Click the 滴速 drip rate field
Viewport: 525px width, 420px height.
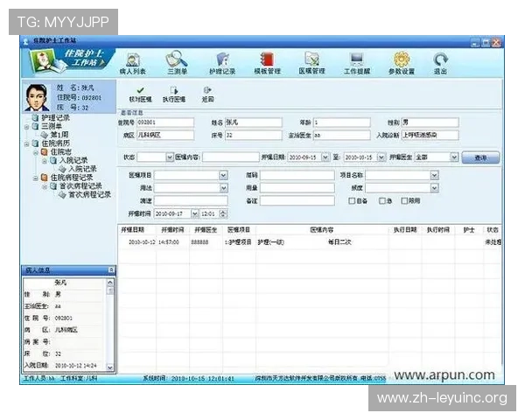(x=191, y=200)
